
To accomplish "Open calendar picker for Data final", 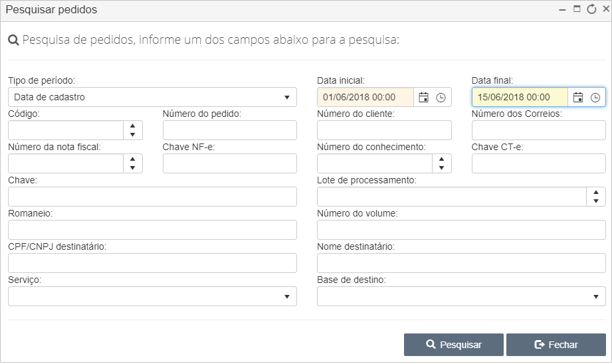I will pyautogui.click(x=578, y=98).
